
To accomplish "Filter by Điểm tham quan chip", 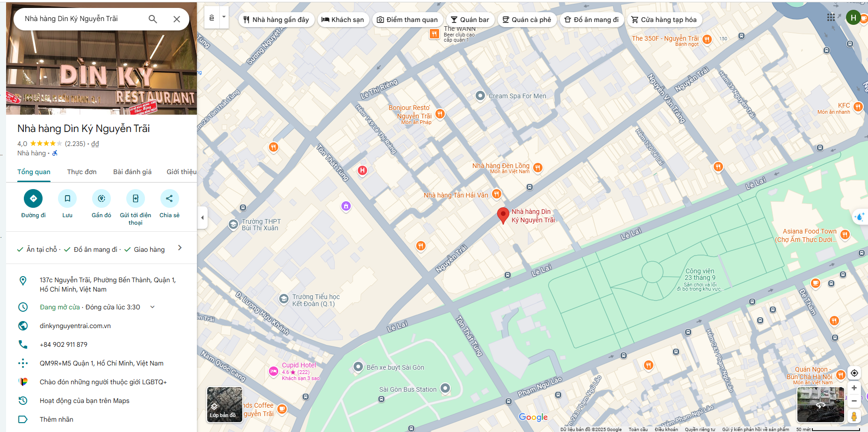I will [407, 20].
